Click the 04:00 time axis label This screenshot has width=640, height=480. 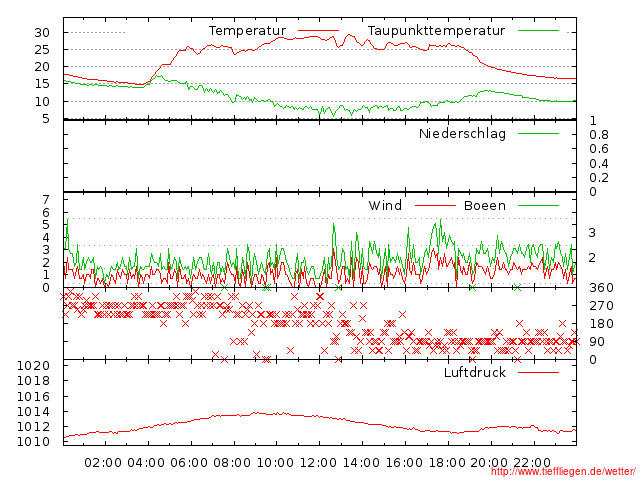pyautogui.click(x=146, y=463)
